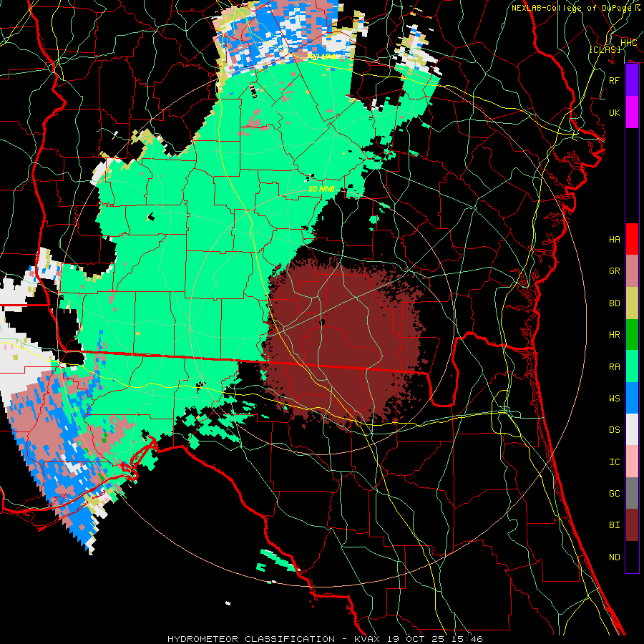Screen dimensions: 644x644
Task: Click the HA red legend swatch
Action: point(632,239)
